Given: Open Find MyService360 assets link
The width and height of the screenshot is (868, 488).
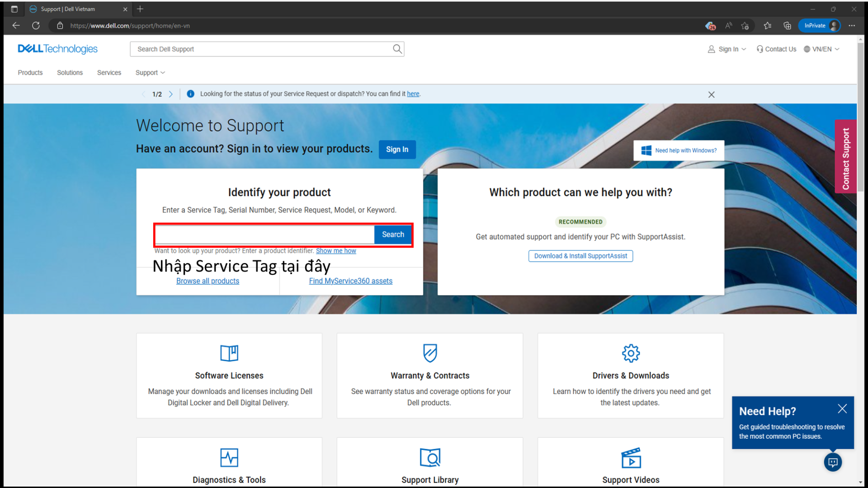Looking at the screenshot, I should tap(351, 281).
